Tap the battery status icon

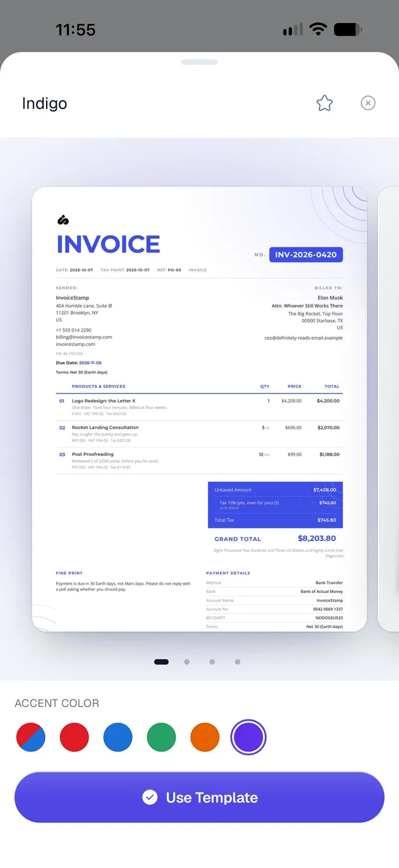(x=348, y=29)
